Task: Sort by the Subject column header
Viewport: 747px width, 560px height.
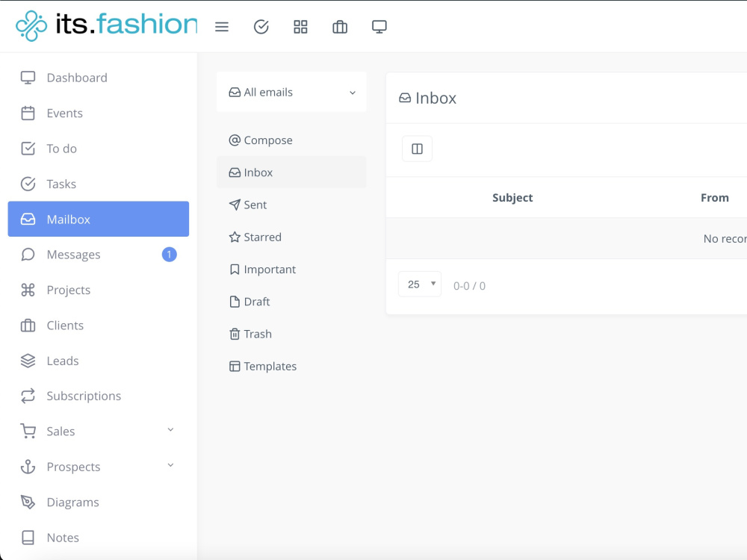Action: coord(512,198)
